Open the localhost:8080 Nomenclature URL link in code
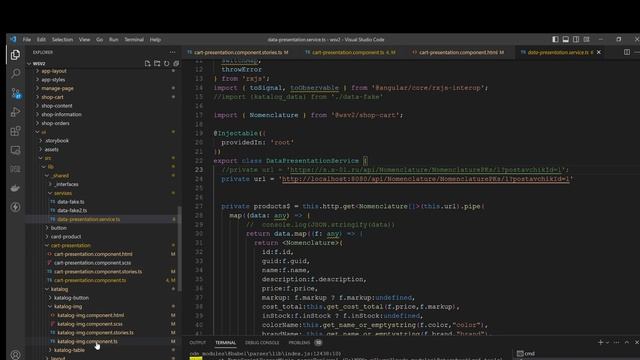 click(426, 179)
